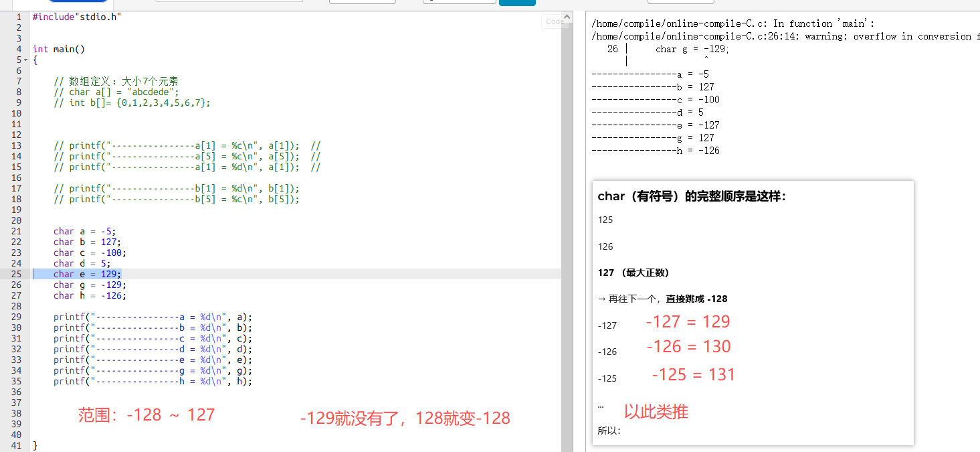Click line number 41 in the gutter

click(17, 445)
